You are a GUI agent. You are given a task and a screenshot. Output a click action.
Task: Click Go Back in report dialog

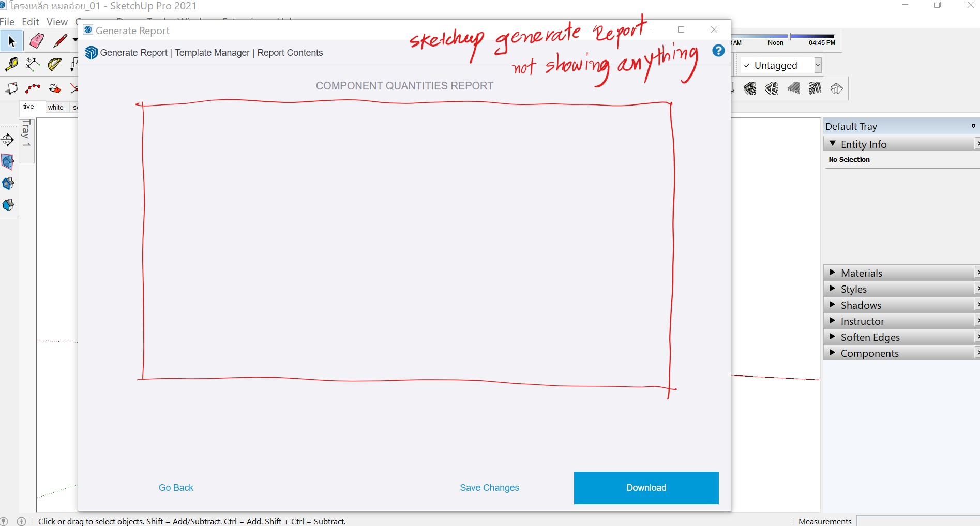click(176, 488)
